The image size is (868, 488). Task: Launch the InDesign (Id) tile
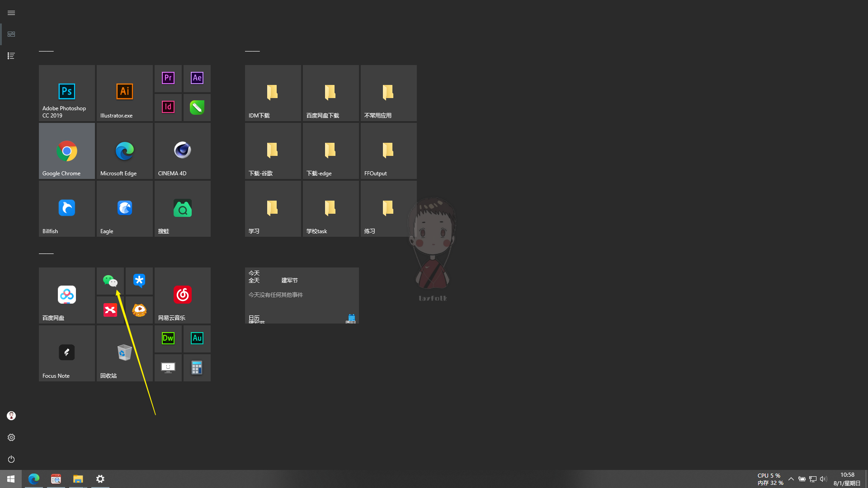168,107
